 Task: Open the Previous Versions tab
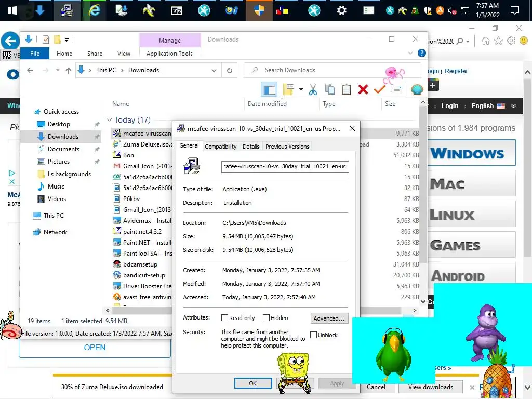pyautogui.click(x=287, y=147)
